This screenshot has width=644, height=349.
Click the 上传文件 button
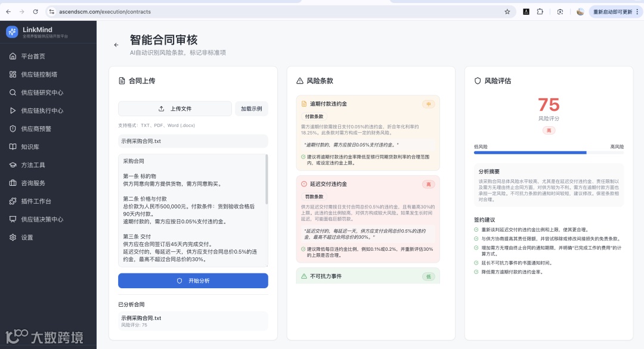[175, 108]
